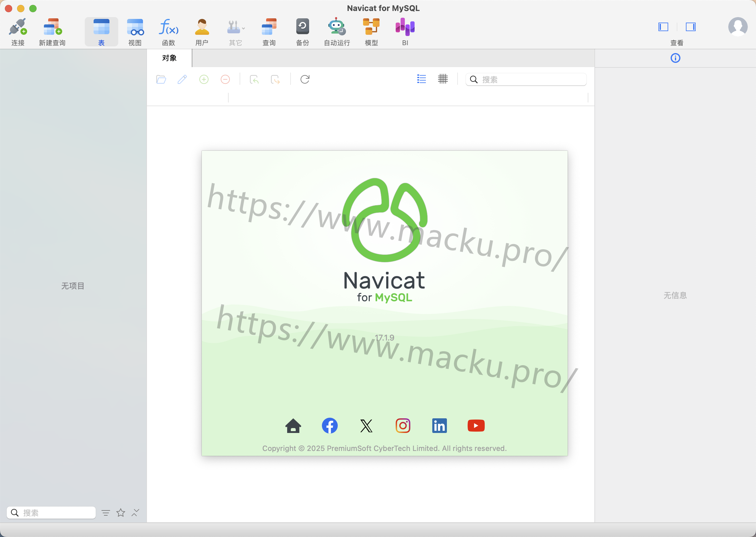Open the user account avatar

click(x=738, y=27)
